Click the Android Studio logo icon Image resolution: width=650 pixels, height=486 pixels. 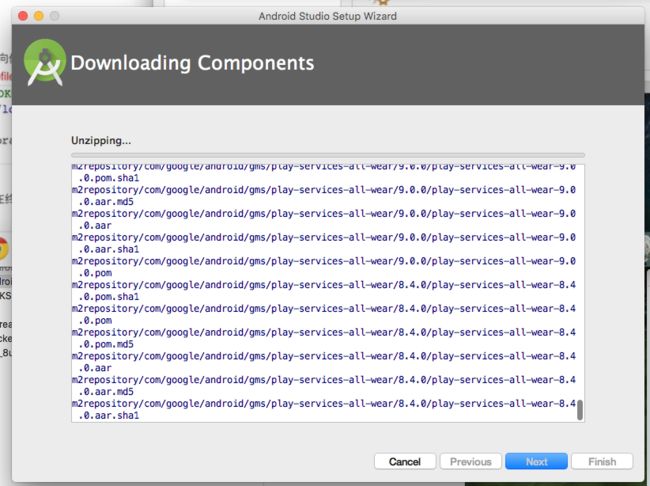[x=44, y=63]
